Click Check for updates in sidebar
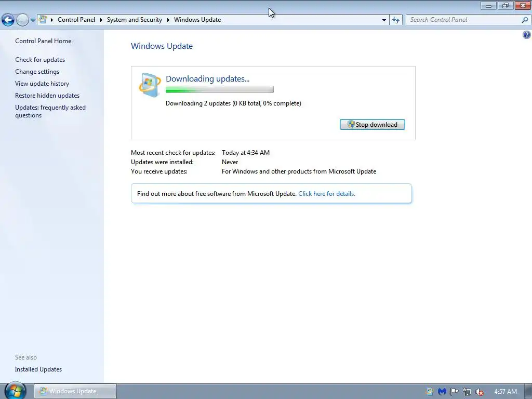The image size is (532, 399). 40,60
